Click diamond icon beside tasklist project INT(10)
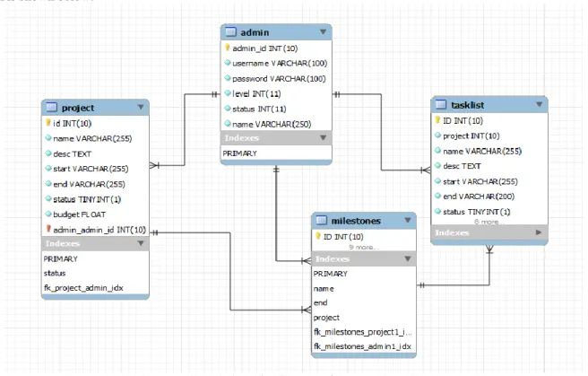The image size is (588, 376). (x=437, y=136)
